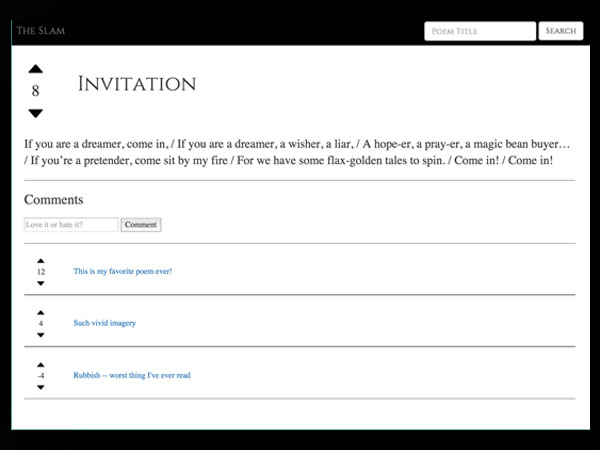
Task: Open the 'Rubbish -- worst thing' comment link
Action: (x=131, y=375)
